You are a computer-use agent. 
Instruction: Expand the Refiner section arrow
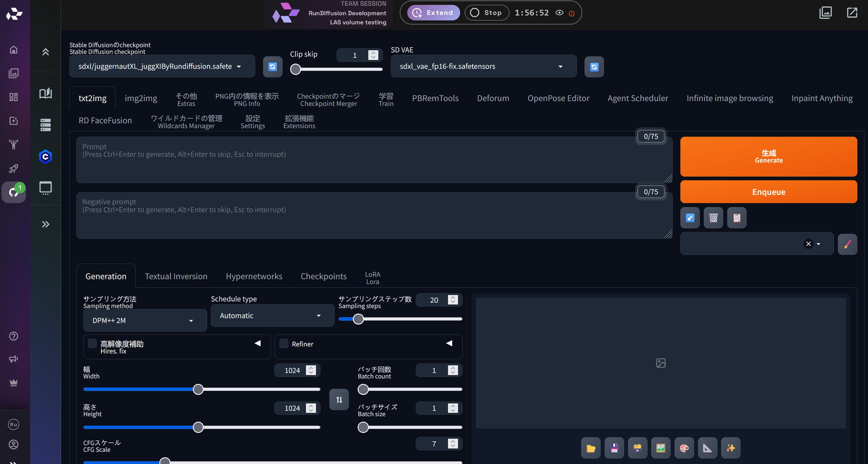tap(449, 343)
